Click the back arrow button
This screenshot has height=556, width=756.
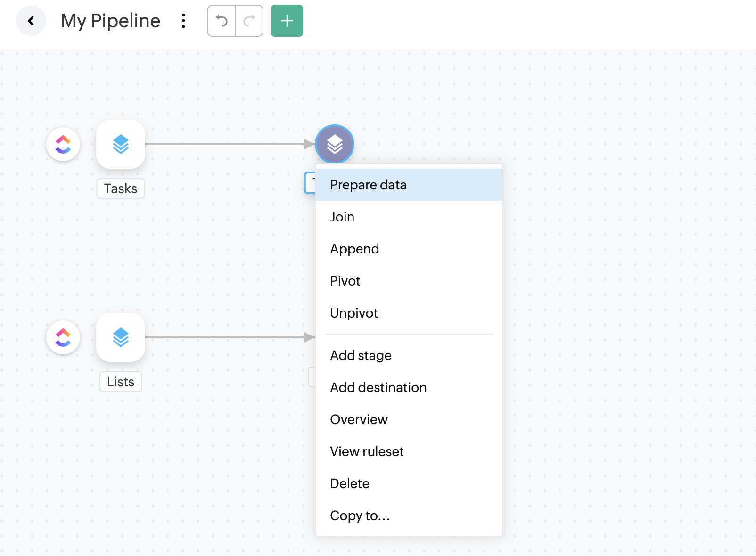tap(31, 21)
